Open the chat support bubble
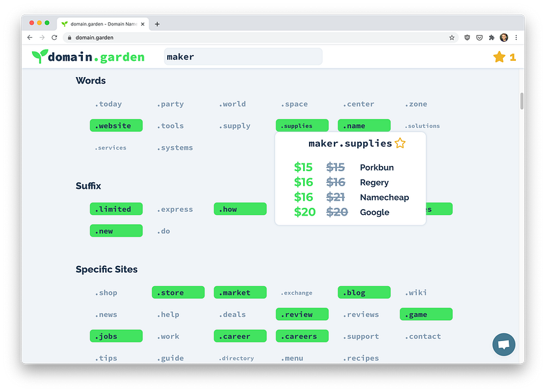Screen dimensions: 546x392 [x=504, y=344]
